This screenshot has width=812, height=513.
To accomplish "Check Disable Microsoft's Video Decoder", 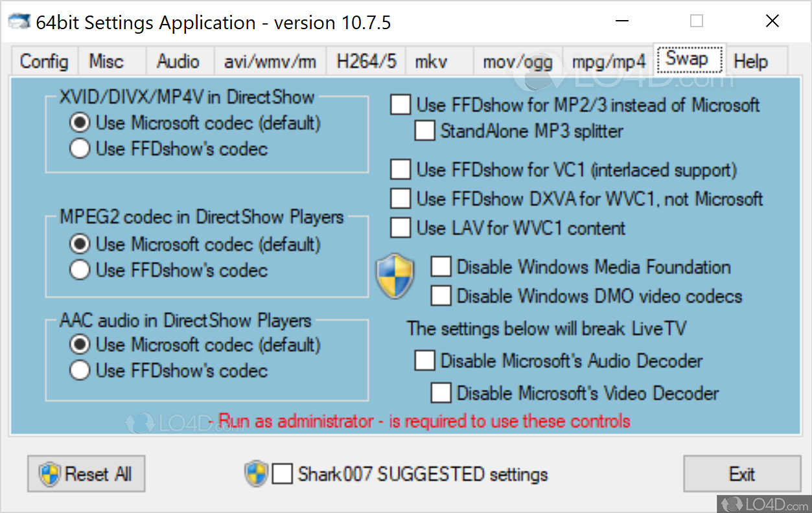I will [x=441, y=393].
